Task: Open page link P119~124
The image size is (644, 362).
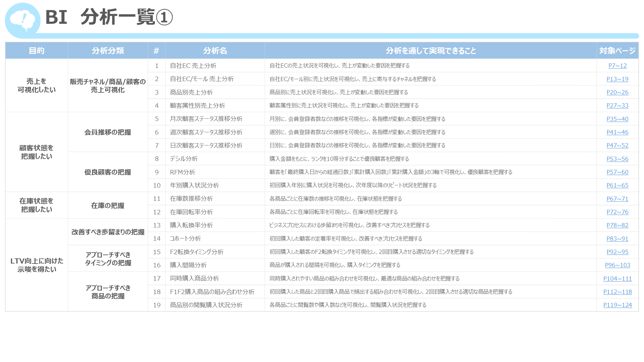Action: pyautogui.click(x=617, y=305)
